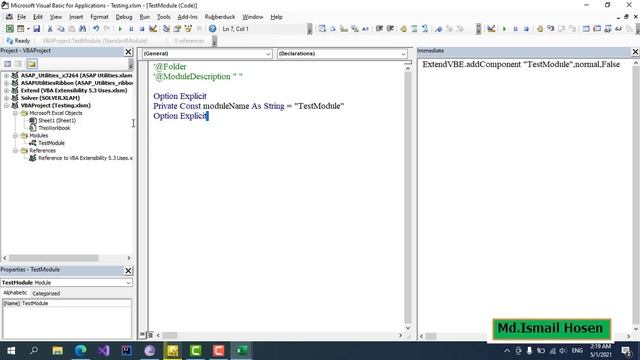
Task: Click the Debug toolbar Break pause icon
Action: point(515,29)
